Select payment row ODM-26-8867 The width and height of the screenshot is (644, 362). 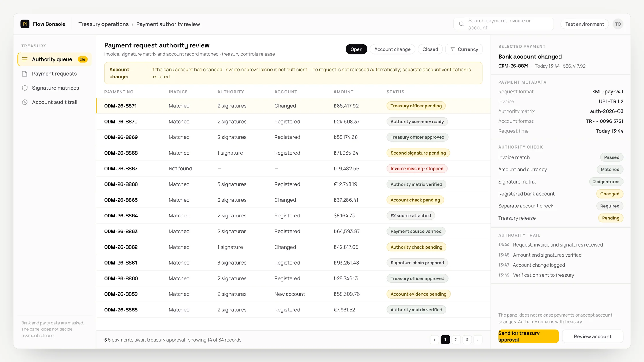pyautogui.click(x=293, y=169)
